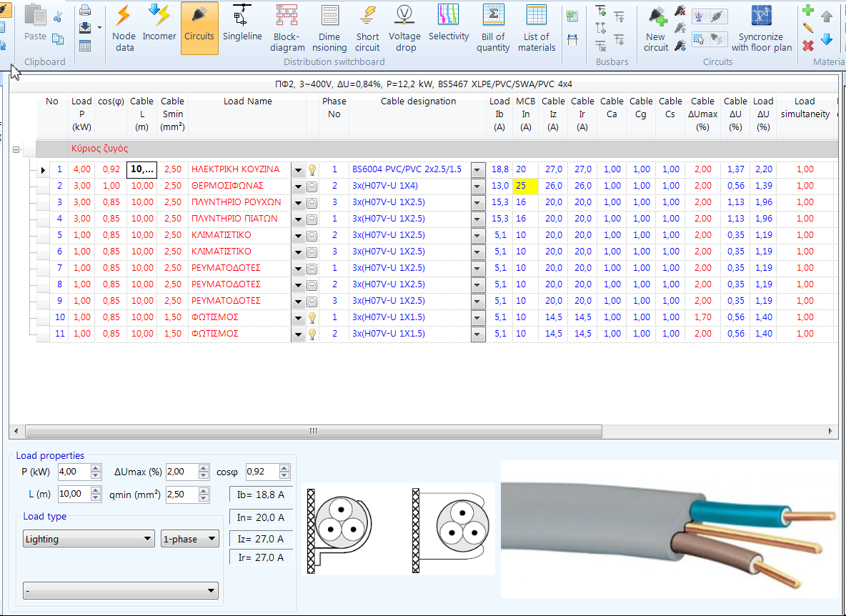Open the 1-phase dropdown
Screen dimensions: 846x616
point(189,539)
